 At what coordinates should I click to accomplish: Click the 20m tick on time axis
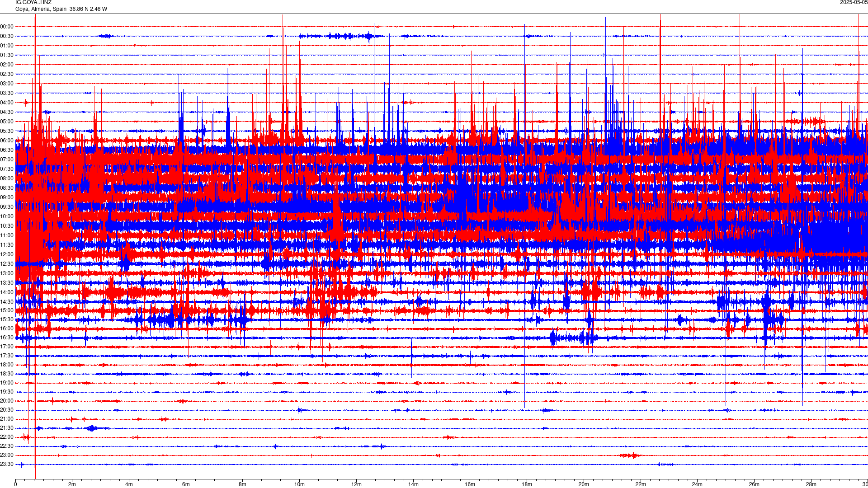[x=584, y=484]
